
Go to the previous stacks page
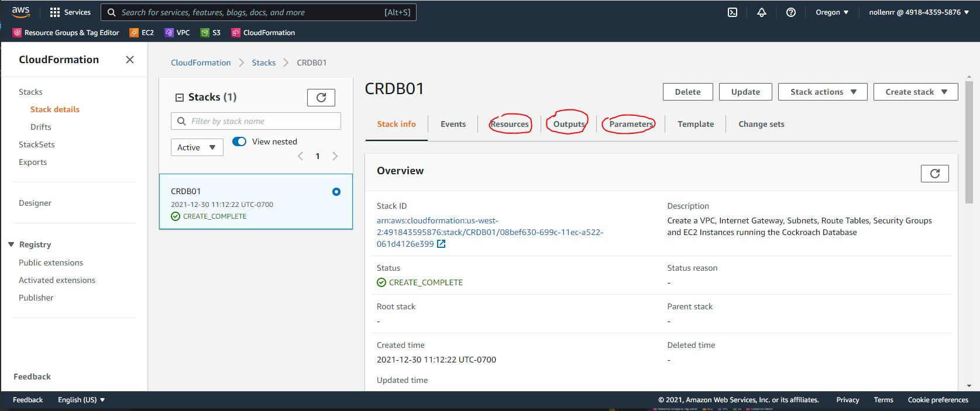[301, 156]
